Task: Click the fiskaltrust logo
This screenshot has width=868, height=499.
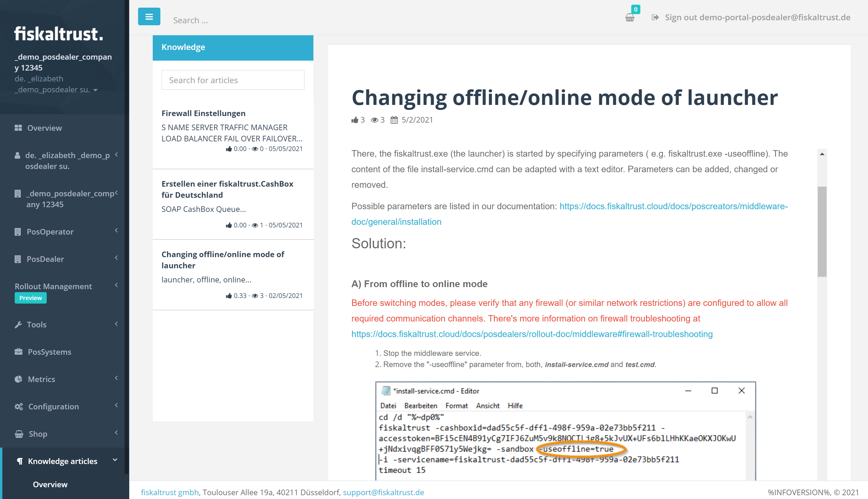Action: [58, 34]
